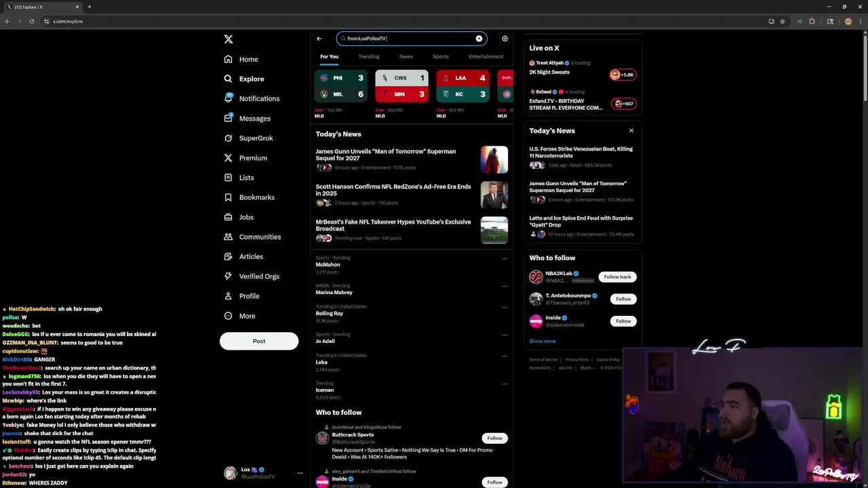Image resolution: width=868 pixels, height=488 pixels.
Task: Open Scott Hanson NFL RedZone story
Action: point(412,195)
